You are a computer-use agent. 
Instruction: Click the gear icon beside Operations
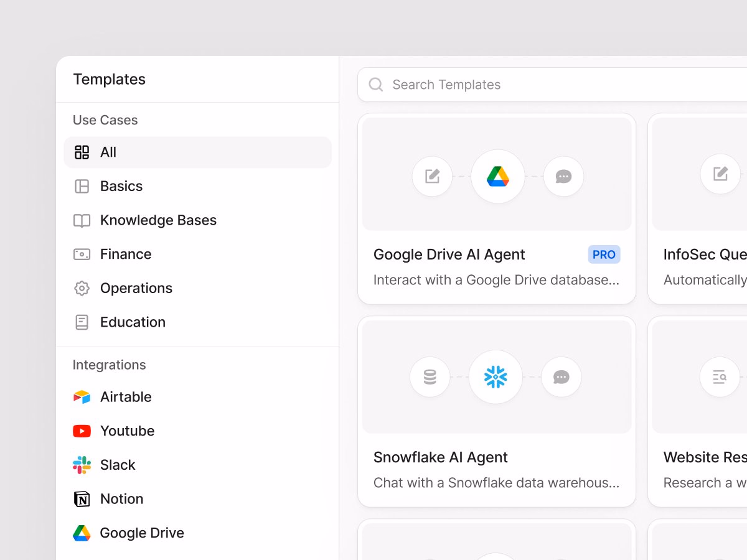coord(82,288)
